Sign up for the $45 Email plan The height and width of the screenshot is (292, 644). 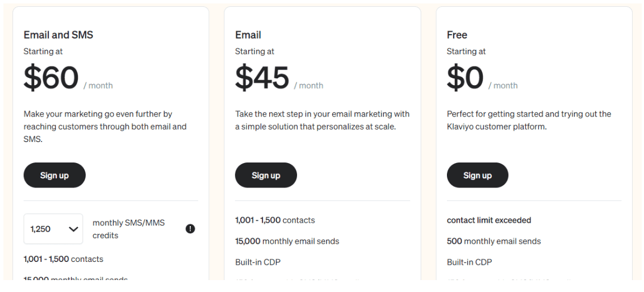tap(266, 176)
